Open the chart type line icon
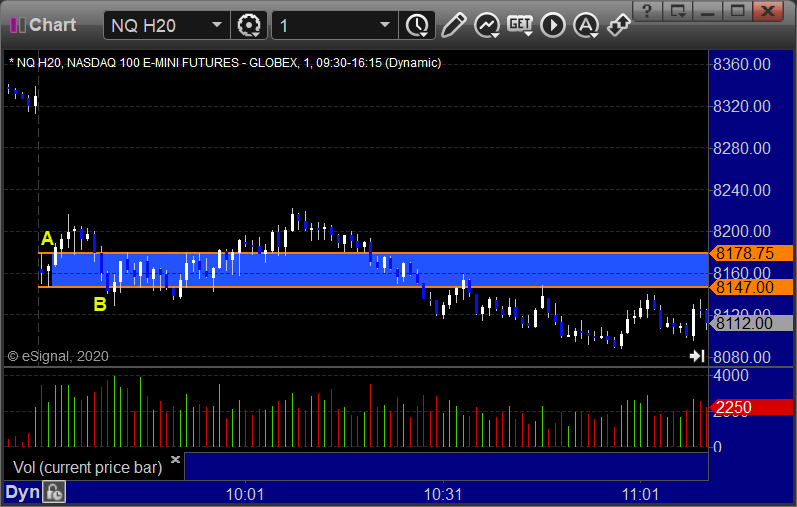The image size is (797, 507). [x=487, y=25]
